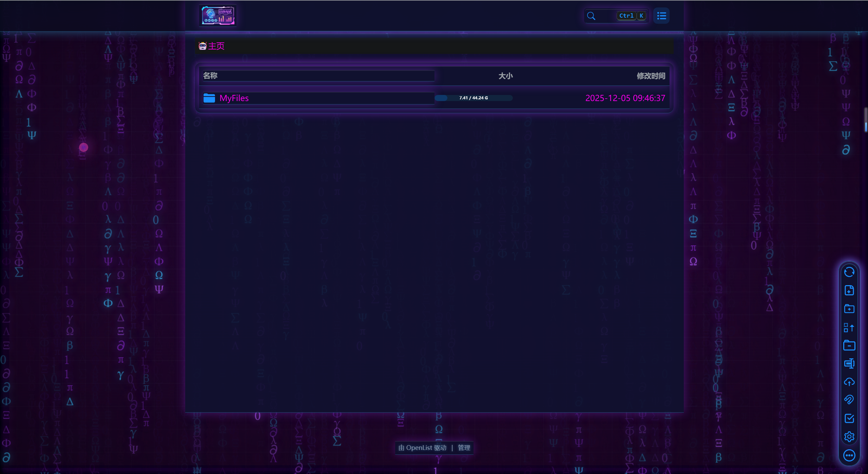Sort by 修改时间 column header
The image size is (868, 474).
click(x=651, y=76)
